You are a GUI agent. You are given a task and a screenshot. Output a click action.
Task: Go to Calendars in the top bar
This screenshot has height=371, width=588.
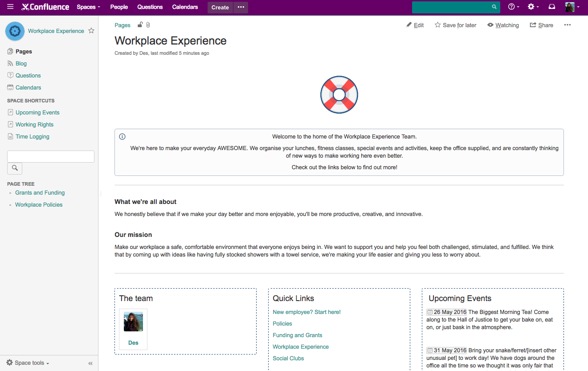coord(184,7)
